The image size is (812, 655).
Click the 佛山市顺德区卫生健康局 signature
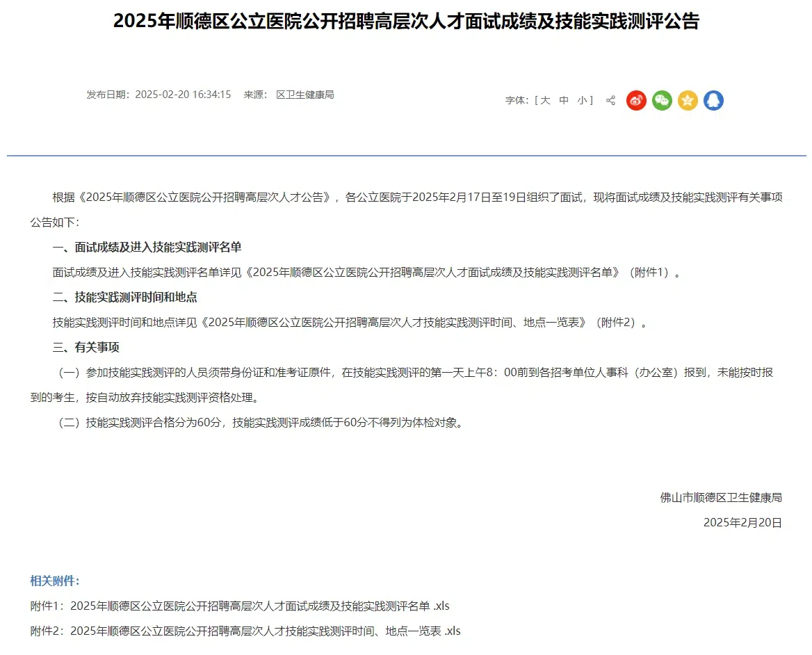pyautogui.click(x=721, y=498)
